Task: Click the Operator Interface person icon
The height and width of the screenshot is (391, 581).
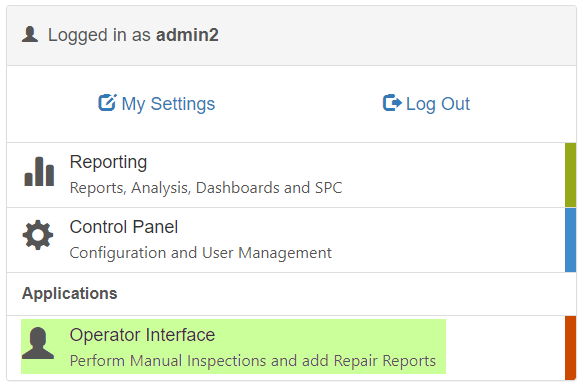Action: coord(38,343)
